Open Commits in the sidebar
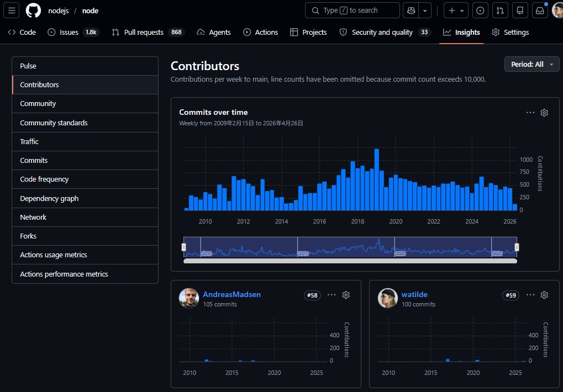This screenshot has width=563, height=392. [x=85, y=160]
